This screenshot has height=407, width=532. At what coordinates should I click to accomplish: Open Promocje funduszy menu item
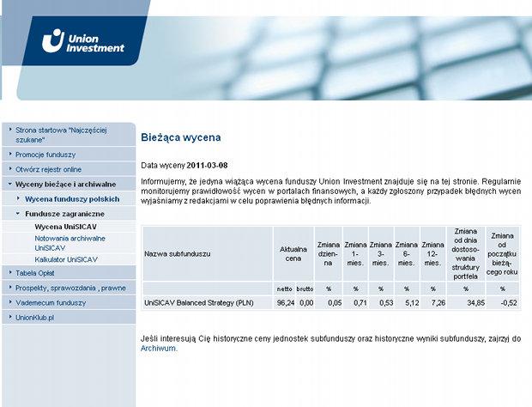tap(45, 155)
